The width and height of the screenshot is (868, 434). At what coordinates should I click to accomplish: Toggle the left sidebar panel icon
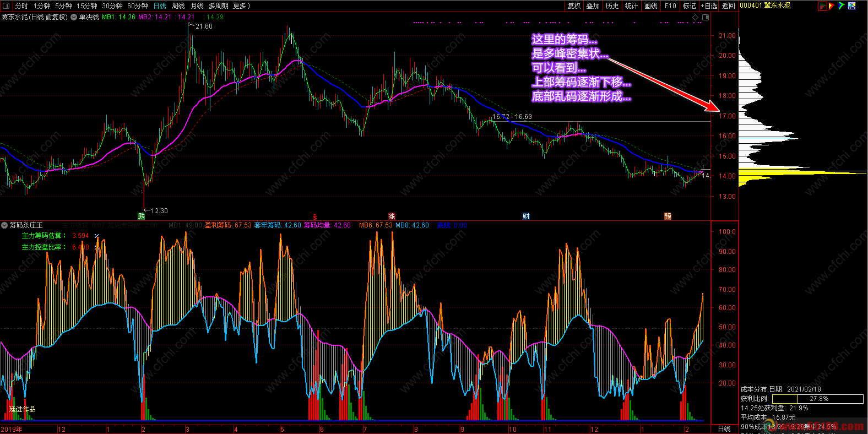click(6, 6)
